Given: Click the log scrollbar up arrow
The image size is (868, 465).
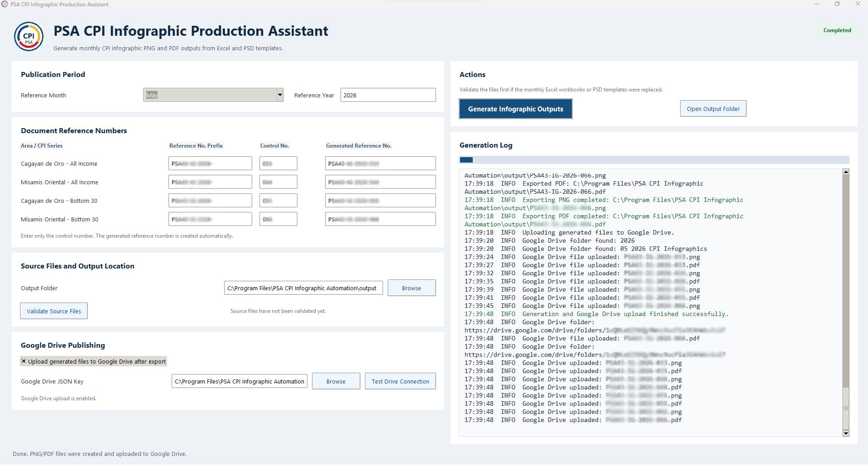Looking at the screenshot, I should 845,172.
